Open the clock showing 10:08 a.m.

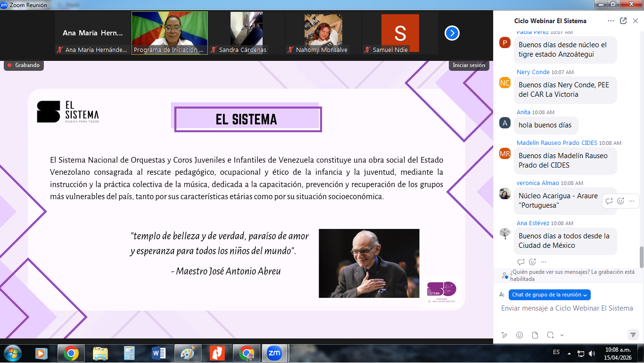tap(617, 353)
